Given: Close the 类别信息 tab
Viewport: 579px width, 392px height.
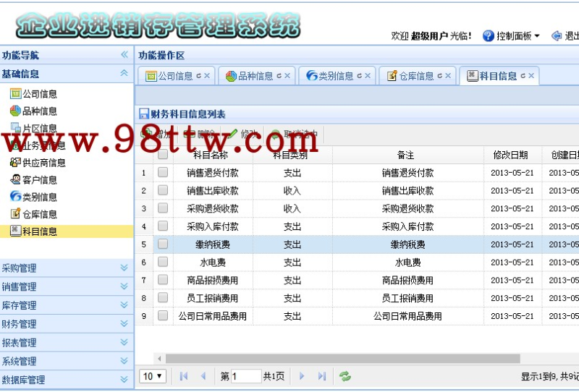Looking at the screenshot, I should click(368, 76).
